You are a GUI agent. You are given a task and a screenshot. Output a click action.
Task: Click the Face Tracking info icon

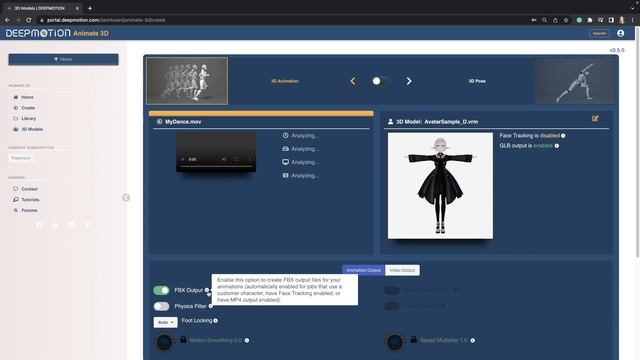pyautogui.click(x=563, y=136)
